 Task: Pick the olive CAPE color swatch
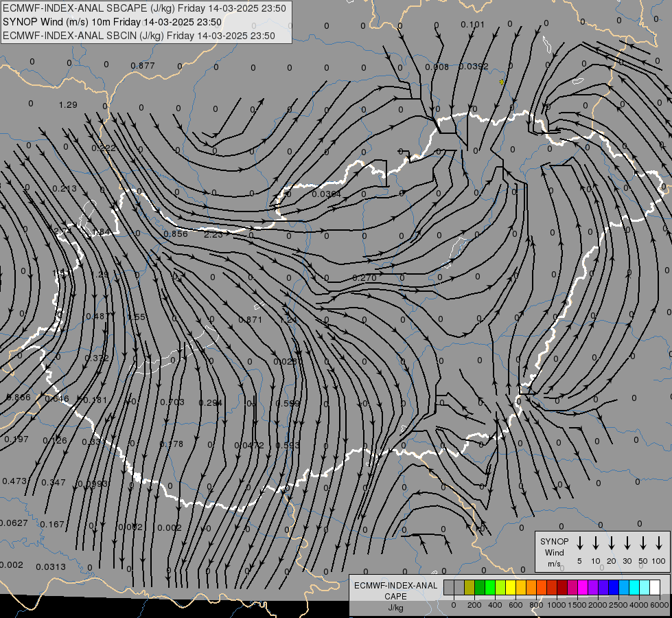coord(470,587)
